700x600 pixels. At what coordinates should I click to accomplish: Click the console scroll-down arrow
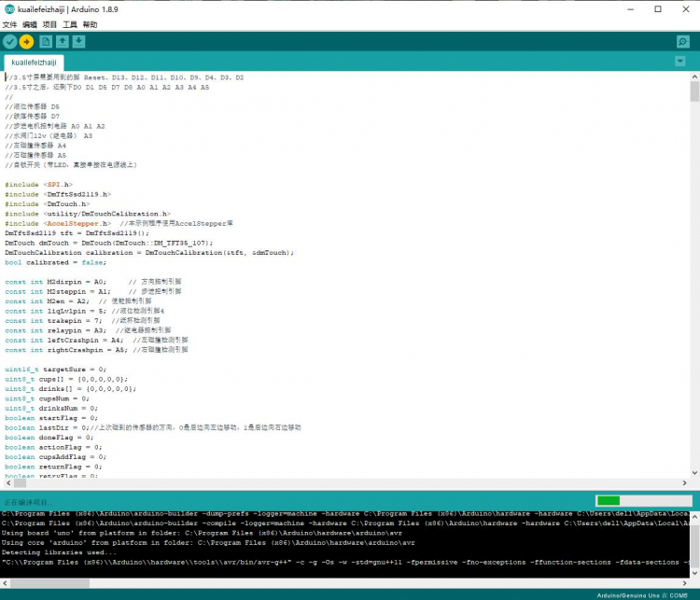694,573
